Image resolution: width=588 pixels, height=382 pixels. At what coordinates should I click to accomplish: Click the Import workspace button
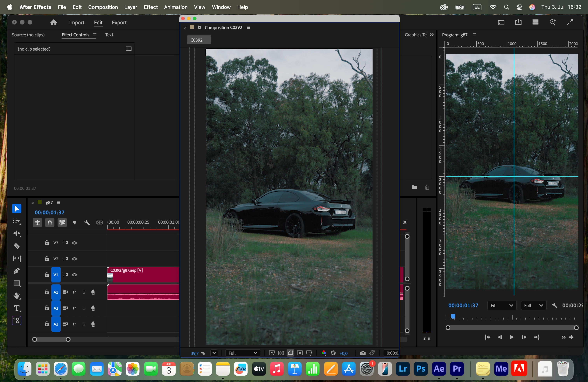point(77,23)
